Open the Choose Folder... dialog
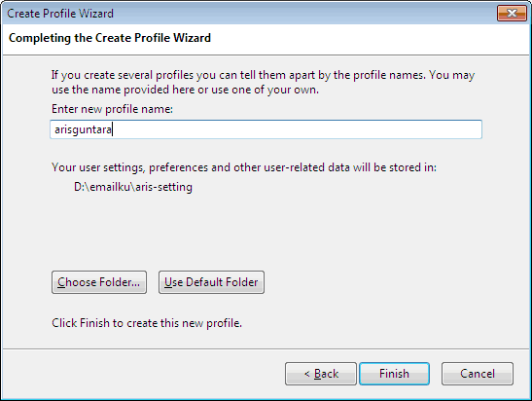This screenshot has width=532, height=401. [99, 282]
